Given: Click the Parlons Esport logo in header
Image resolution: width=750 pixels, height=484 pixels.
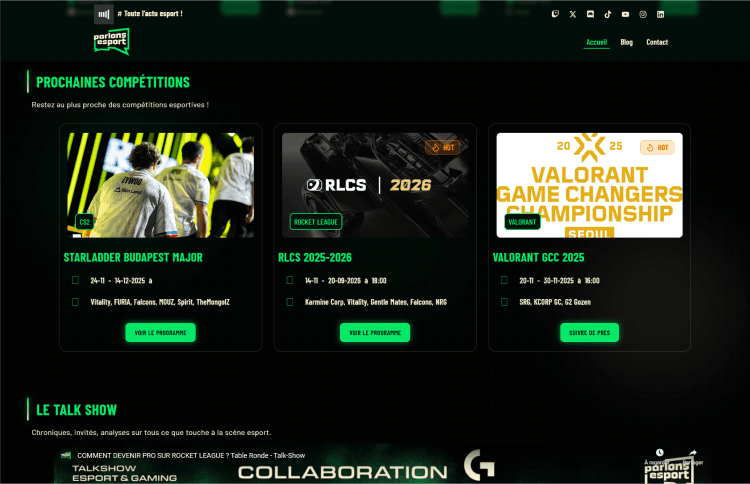Looking at the screenshot, I should [x=111, y=41].
